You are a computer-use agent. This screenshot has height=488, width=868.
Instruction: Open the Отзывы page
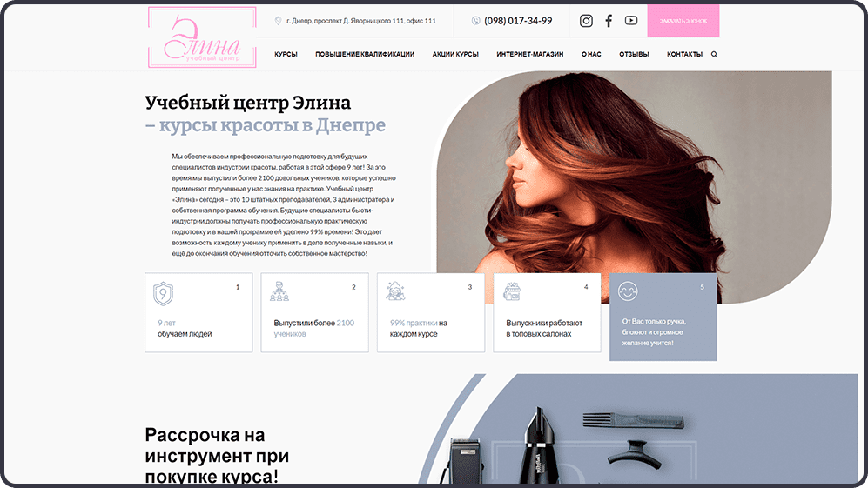pyautogui.click(x=634, y=54)
